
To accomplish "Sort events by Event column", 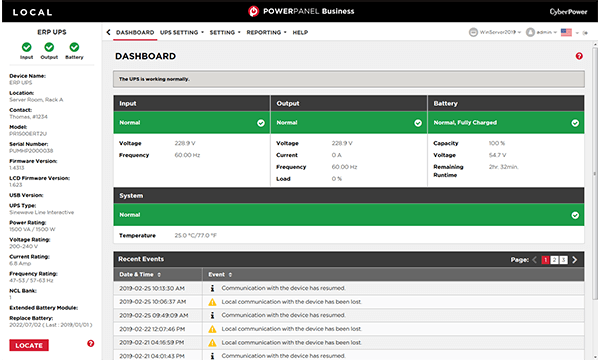I will tap(220, 274).
